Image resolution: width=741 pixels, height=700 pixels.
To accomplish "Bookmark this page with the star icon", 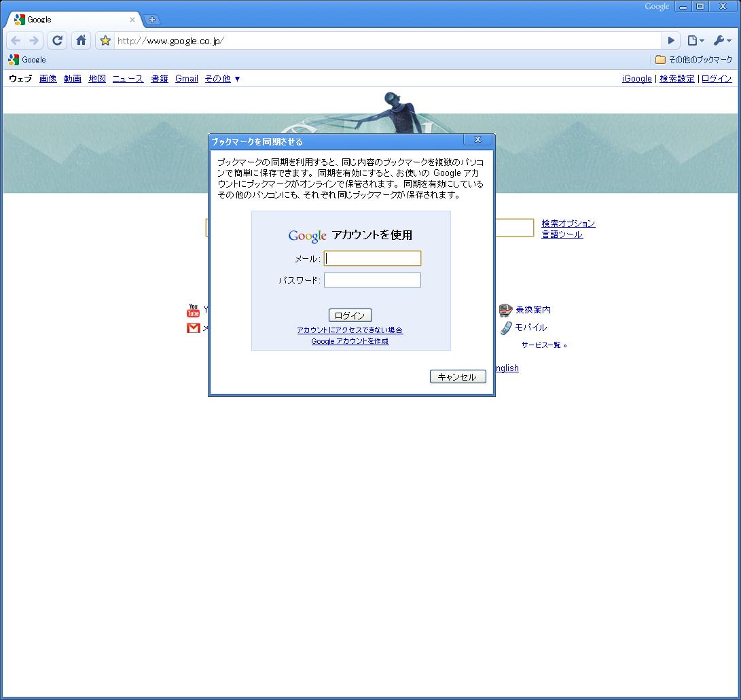I will [x=105, y=41].
